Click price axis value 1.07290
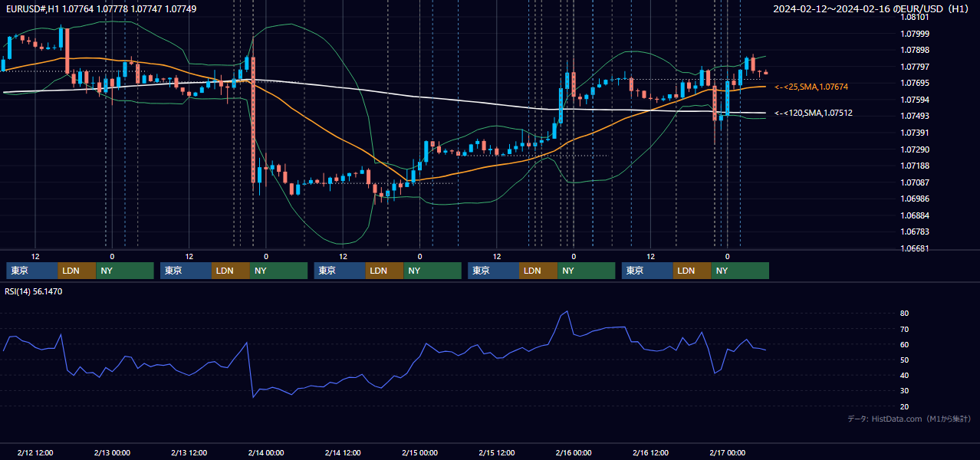980x460 pixels. (915, 149)
